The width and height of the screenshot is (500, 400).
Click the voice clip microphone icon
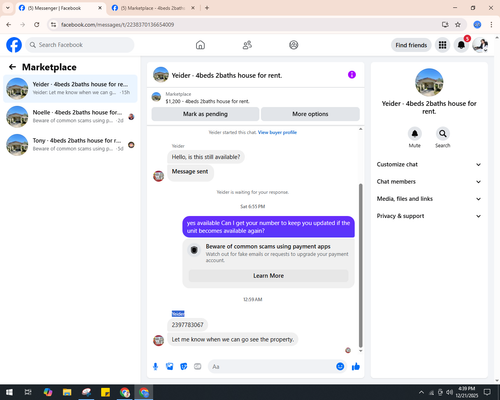pos(155,367)
